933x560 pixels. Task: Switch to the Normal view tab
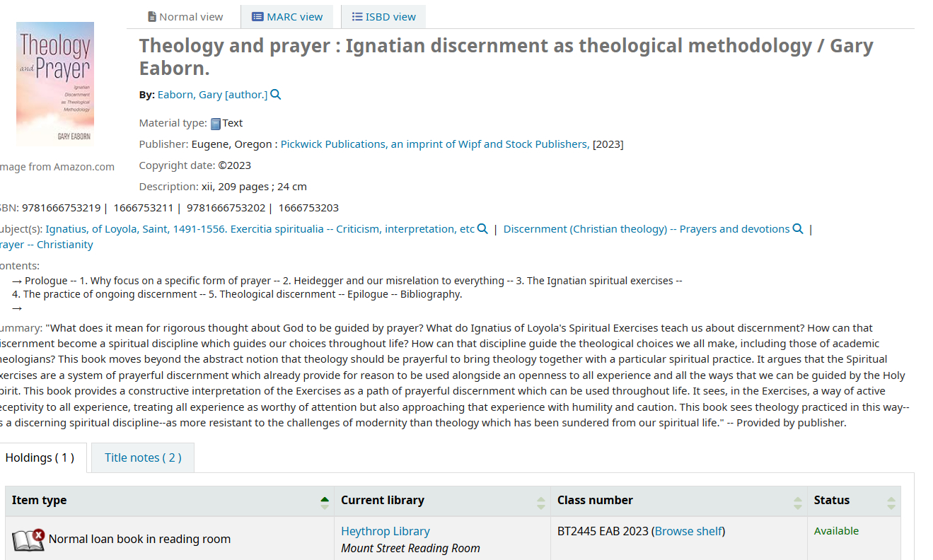coord(185,17)
